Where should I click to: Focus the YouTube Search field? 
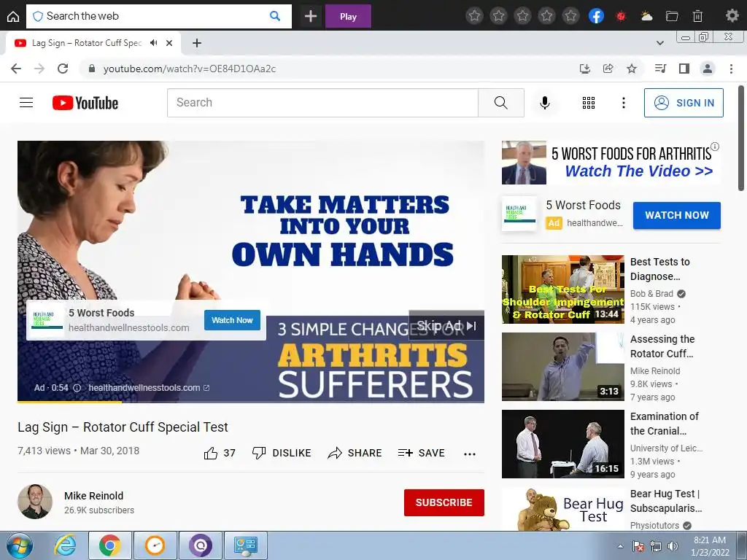pos(322,102)
